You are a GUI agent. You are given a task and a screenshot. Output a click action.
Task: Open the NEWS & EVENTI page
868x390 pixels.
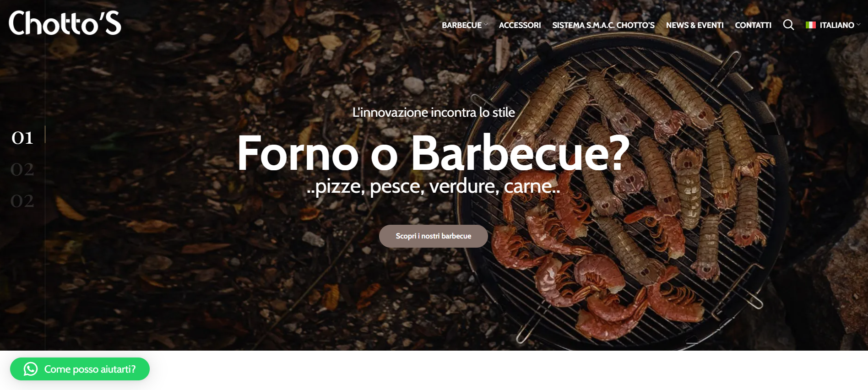tap(694, 25)
